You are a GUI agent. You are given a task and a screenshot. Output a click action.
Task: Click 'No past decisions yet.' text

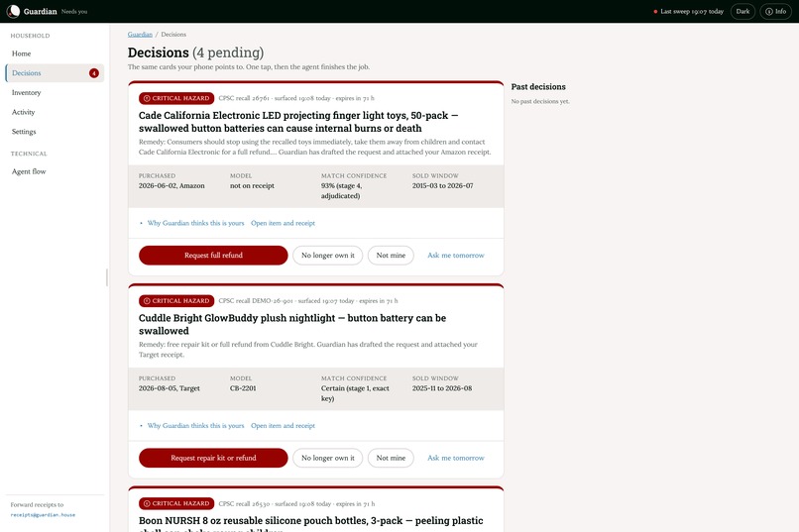click(x=540, y=101)
